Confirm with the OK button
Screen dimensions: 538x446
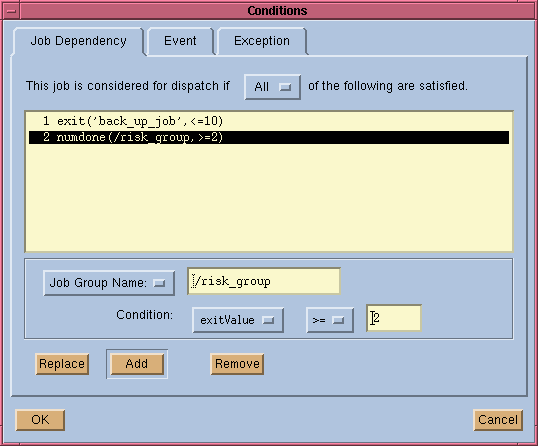click(x=40, y=420)
